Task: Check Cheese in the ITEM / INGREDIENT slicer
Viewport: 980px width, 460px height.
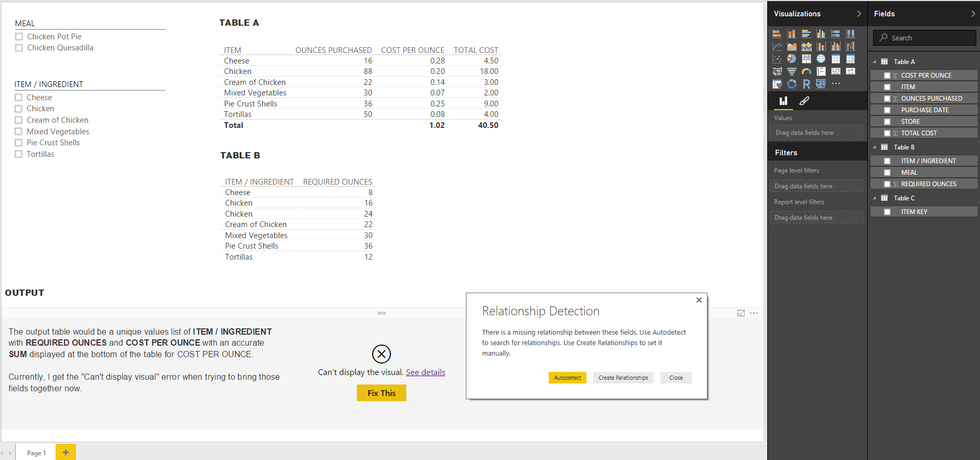Action: (x=18, y=98)
